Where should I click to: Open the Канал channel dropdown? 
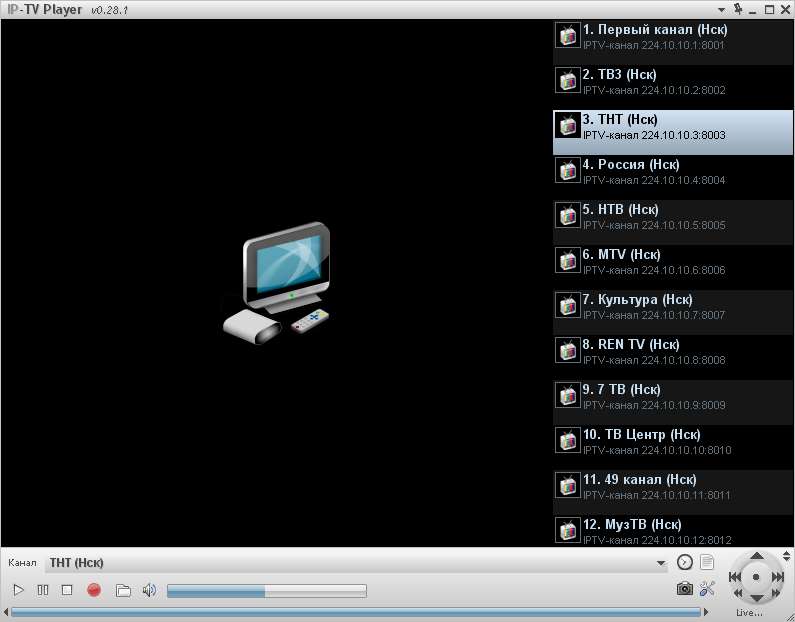661,563
